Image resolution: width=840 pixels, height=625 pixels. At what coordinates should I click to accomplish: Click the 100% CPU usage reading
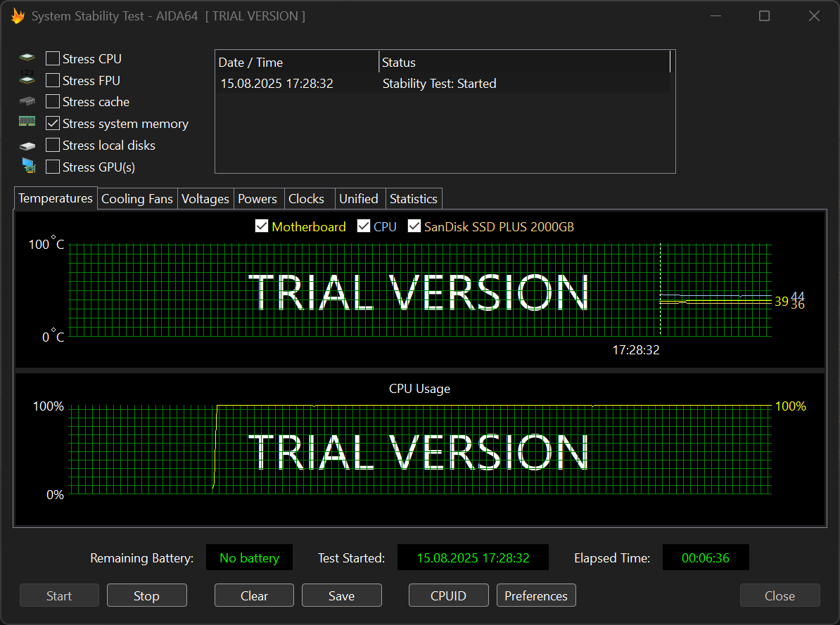pos(791,406)
